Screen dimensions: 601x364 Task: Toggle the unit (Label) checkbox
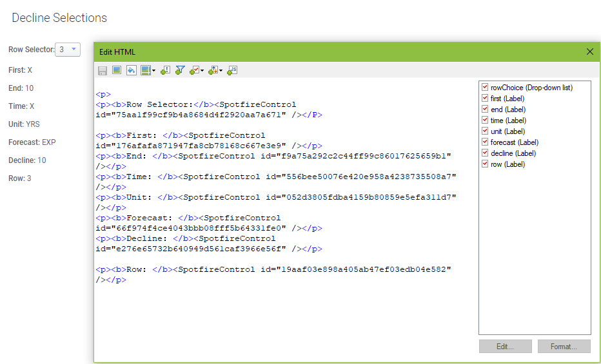(485, 131)
